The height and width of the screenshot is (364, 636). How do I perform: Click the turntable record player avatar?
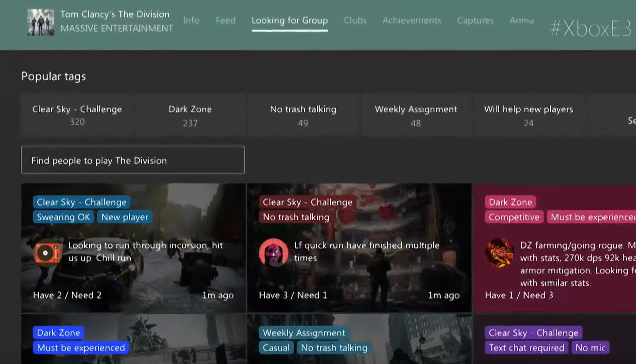coord(47,253)
